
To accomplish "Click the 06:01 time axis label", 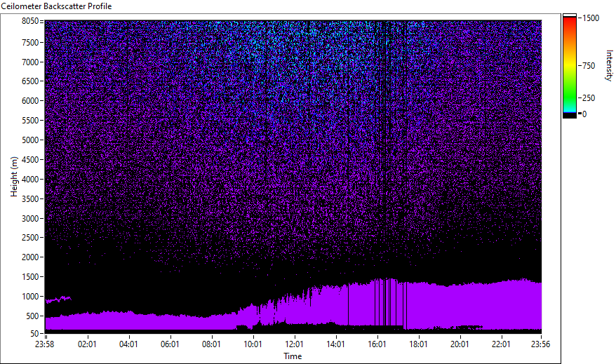I will pos(170,344).
